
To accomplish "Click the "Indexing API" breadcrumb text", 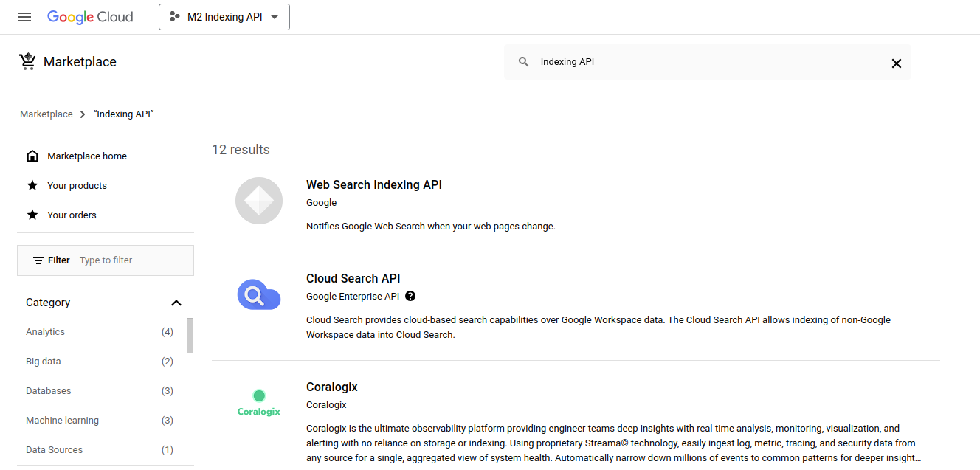I will click(124, 114).
